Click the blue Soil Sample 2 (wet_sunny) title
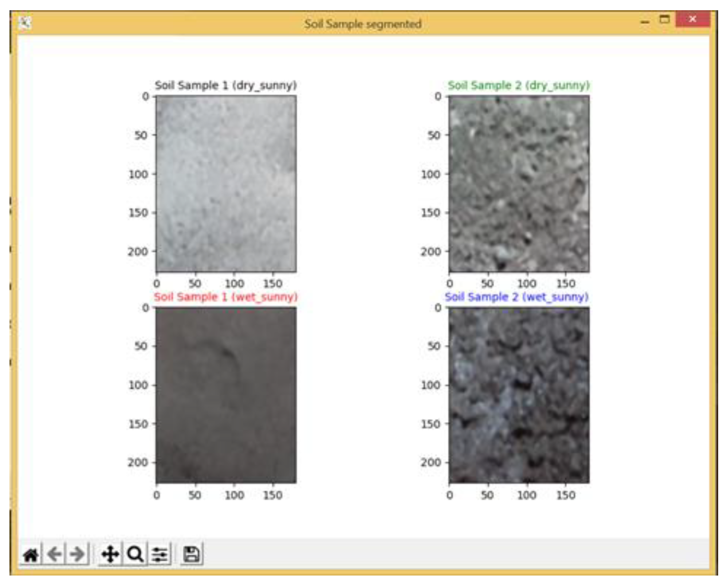This screenshot has height=585, width=728. [516, 297]
